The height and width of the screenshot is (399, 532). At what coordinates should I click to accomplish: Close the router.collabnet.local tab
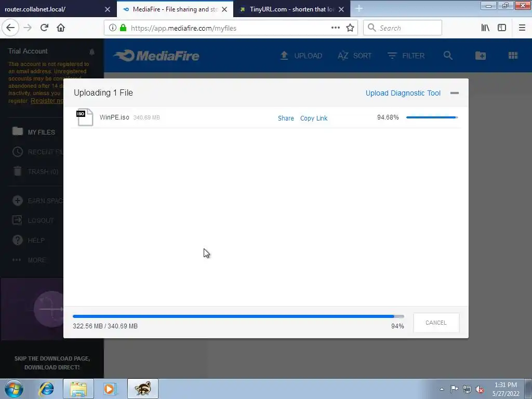point(107,9)
